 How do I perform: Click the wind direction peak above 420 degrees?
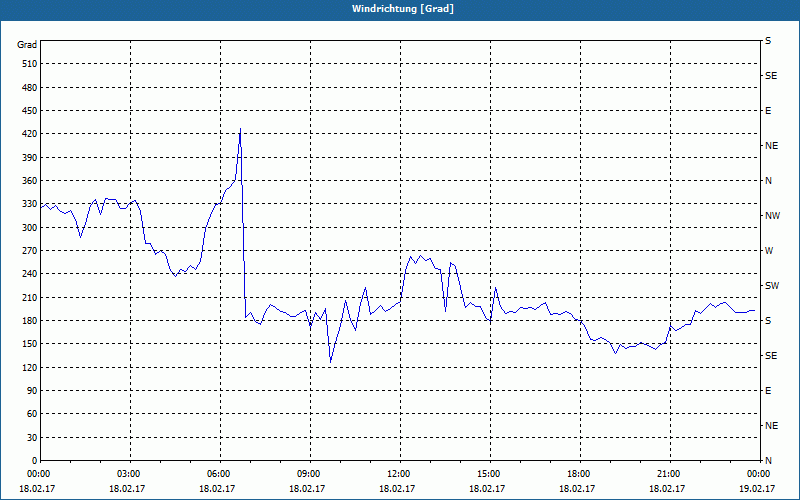(240, 129)
